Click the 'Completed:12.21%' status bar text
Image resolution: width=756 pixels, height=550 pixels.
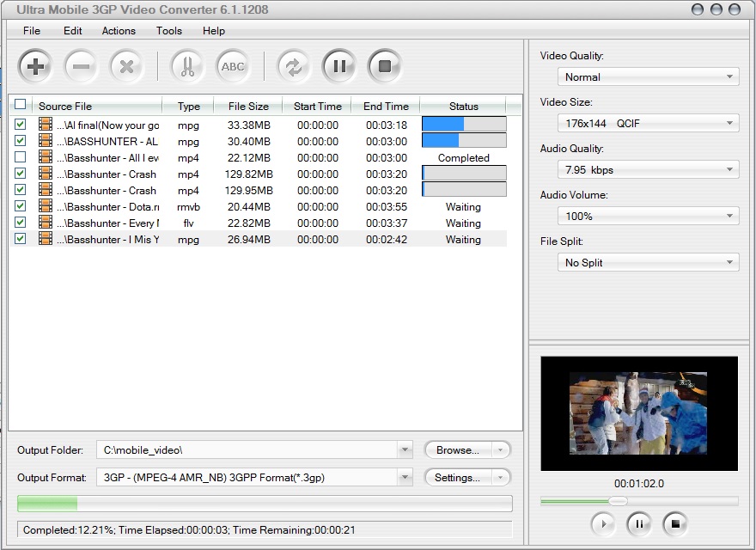coord(69,530)
